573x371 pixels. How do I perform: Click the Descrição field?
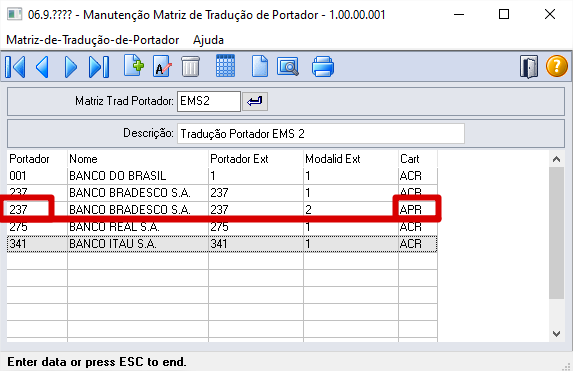tap(321, 133)
